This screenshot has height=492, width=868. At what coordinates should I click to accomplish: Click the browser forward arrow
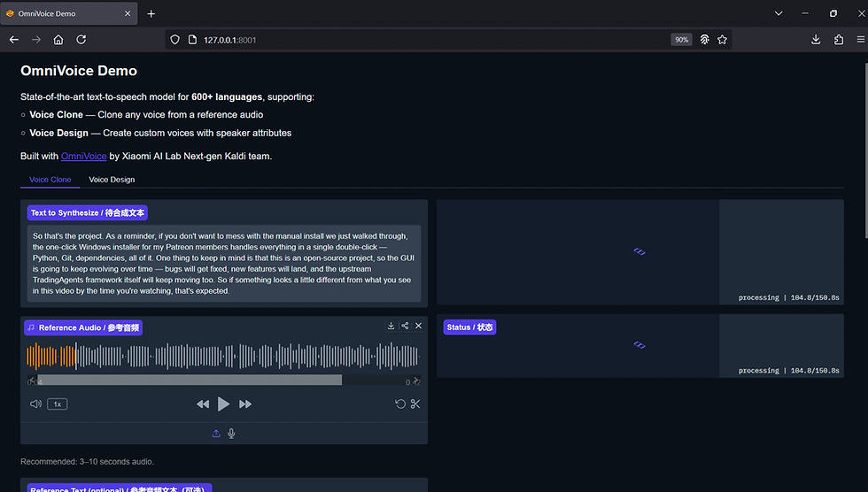click(x=36, y=40)
